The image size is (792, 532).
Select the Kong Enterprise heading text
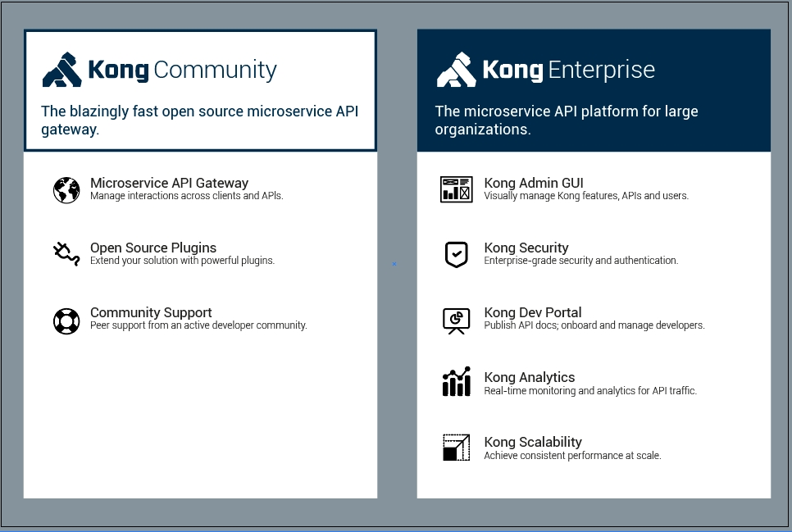pyautogui.click(x=569, y=70)
